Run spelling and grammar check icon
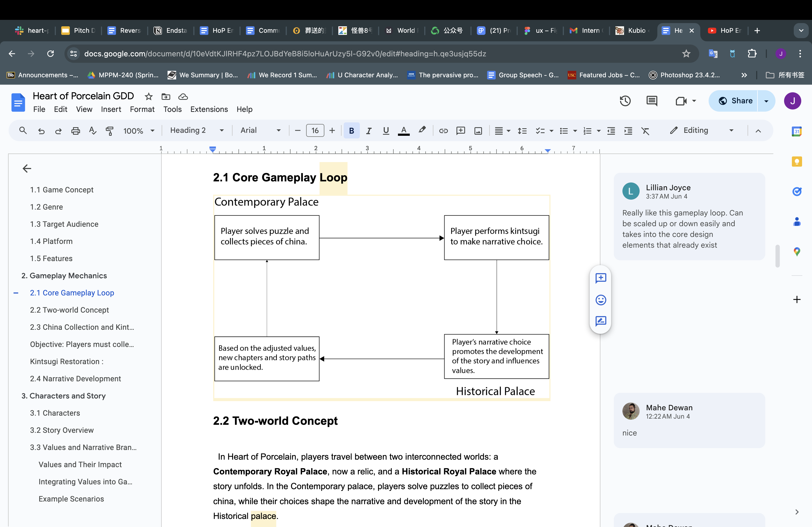812x527 pixels. 92,131
